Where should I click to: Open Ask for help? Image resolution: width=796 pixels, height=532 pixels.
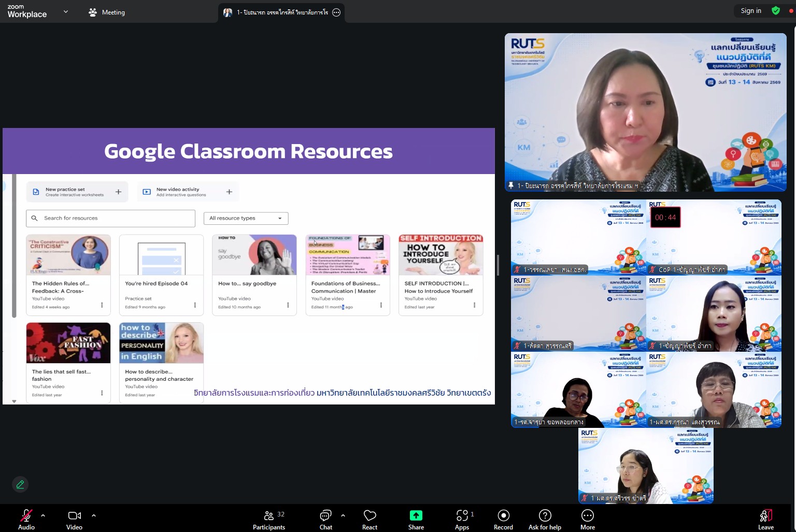pyautogui.click(x=545, y=520)
